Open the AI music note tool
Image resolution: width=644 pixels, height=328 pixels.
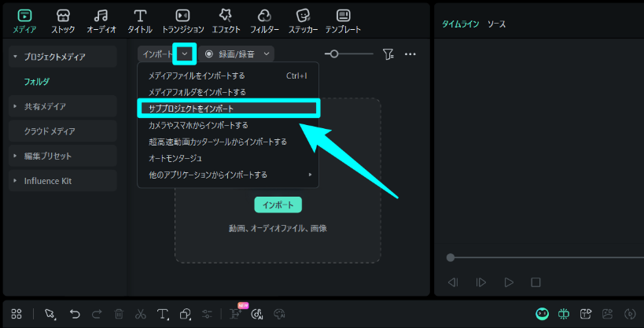click(x=257, y=314)
